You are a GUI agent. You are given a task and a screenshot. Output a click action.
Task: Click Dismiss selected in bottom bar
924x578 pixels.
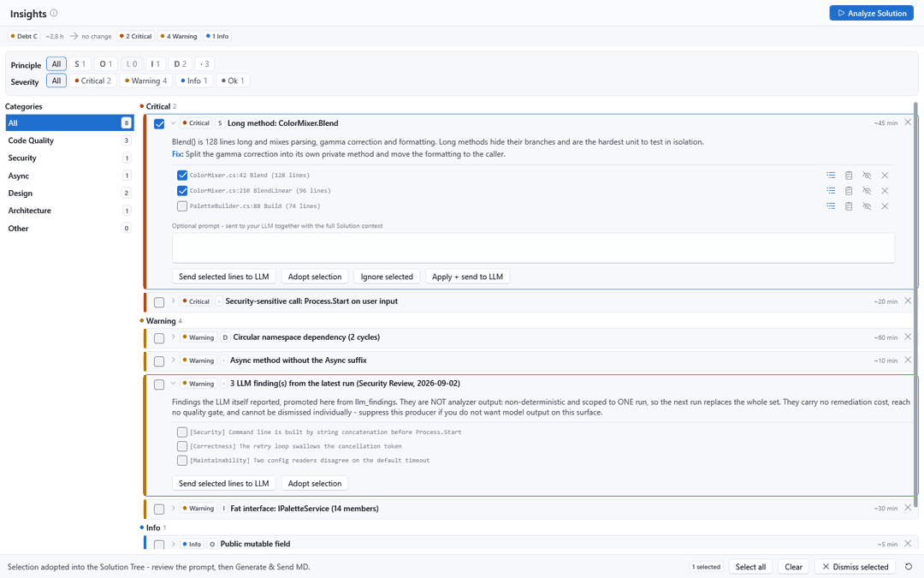click(855, 567)
